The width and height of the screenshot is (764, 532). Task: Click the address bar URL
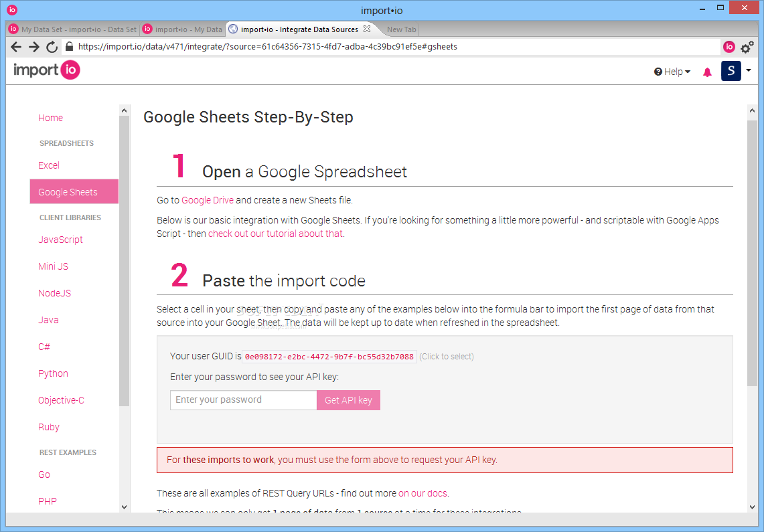(267, 47)
